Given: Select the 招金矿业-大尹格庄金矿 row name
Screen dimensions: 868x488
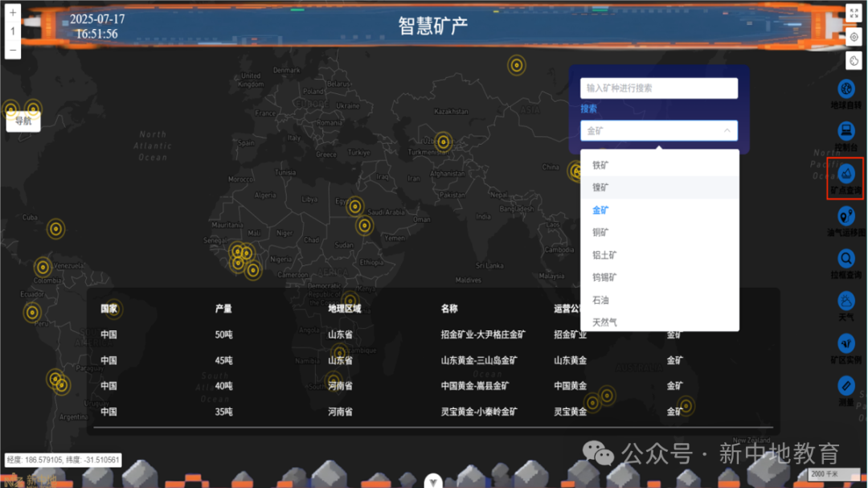Looking at the screenshot, I should (483, 334).
